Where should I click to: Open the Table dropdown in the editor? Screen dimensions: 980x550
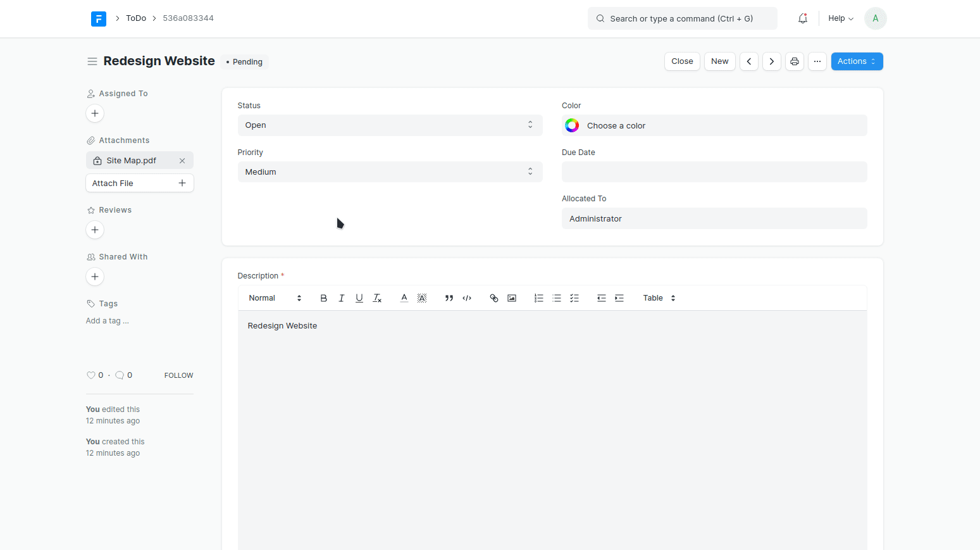pyautogui.click(x=659, y=298)
